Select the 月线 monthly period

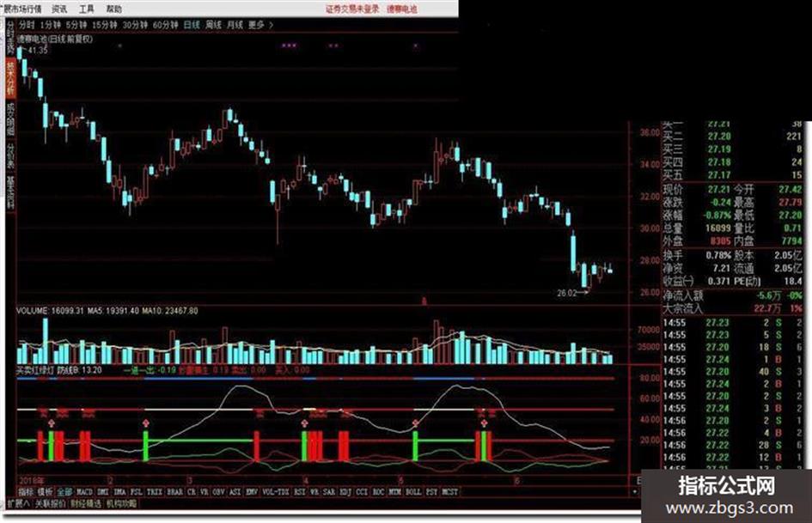pyautogui.click(x=235, y=24)
